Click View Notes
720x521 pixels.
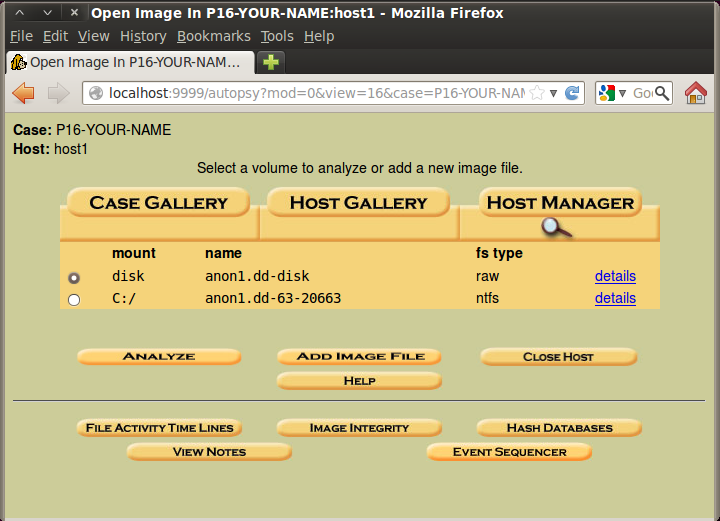point(209,452)
